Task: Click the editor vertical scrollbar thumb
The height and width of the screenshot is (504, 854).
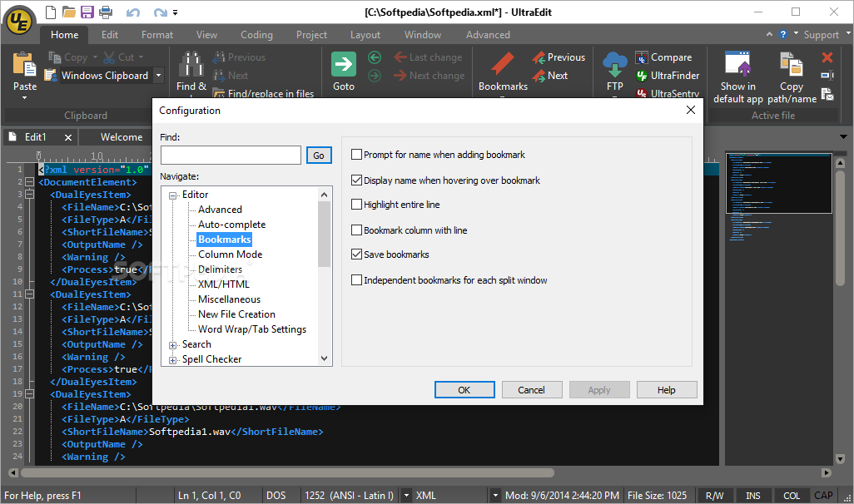Action: (x=840, y=228)
